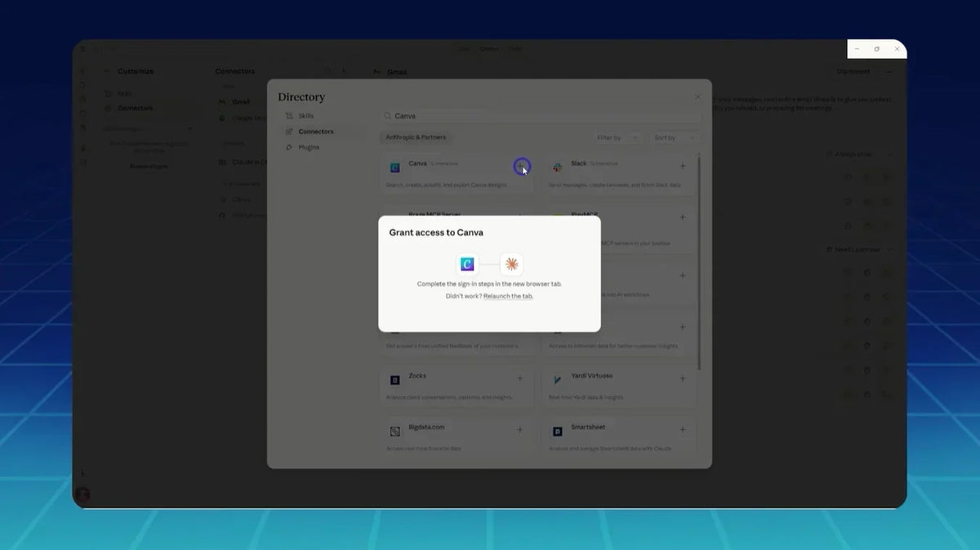Click the Bigdata.com logo on its card
The image size is (980, 550).
click(394, 431)
